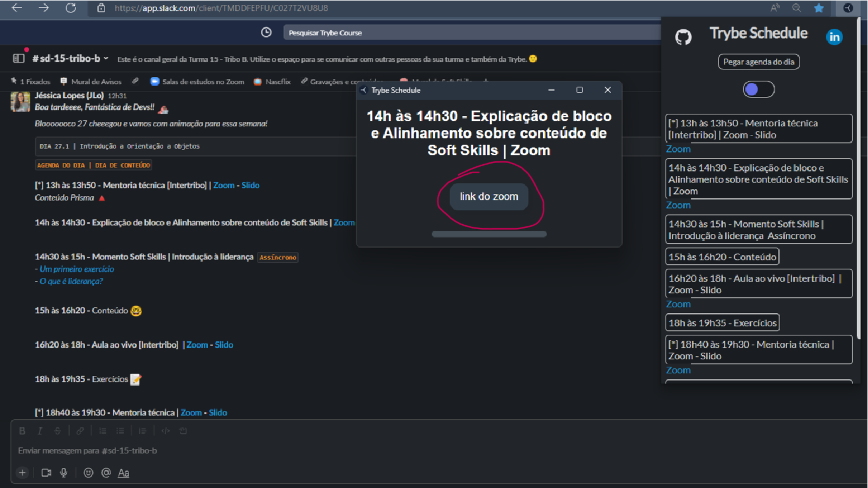This screenshot has height=488, width=868.
Task: Open Jéssica Lopes profile avatar
Action: pos(21,101)
